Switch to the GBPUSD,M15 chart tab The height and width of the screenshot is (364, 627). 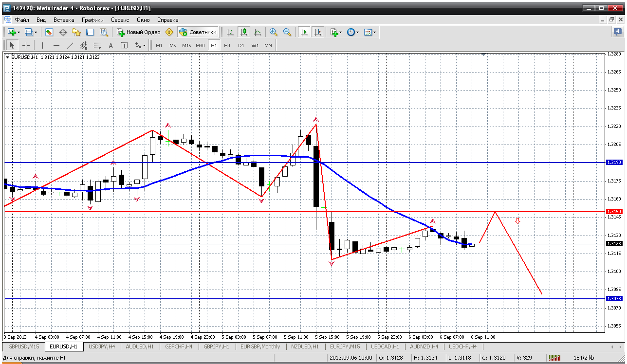(23, 346)
